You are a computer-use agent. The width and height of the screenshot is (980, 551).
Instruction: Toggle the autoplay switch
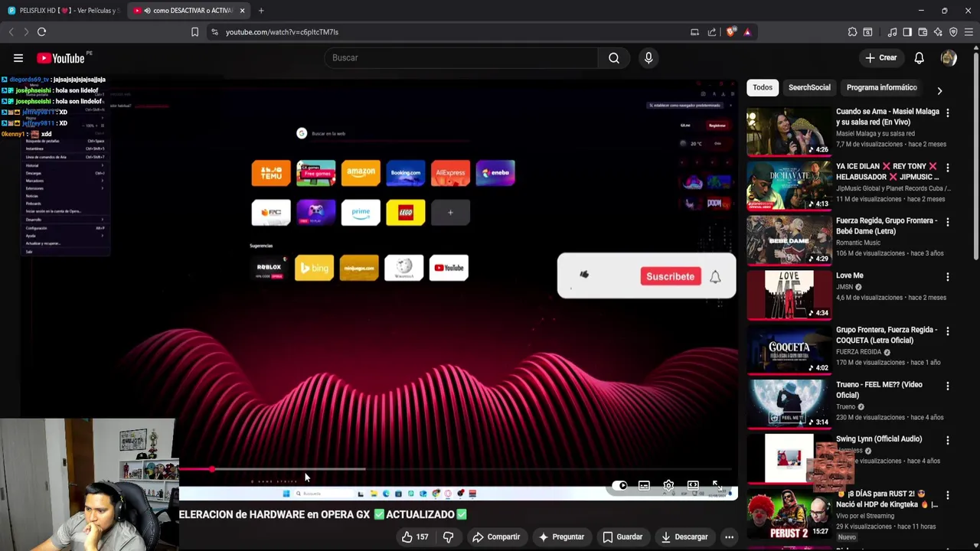tap(619, 485)
